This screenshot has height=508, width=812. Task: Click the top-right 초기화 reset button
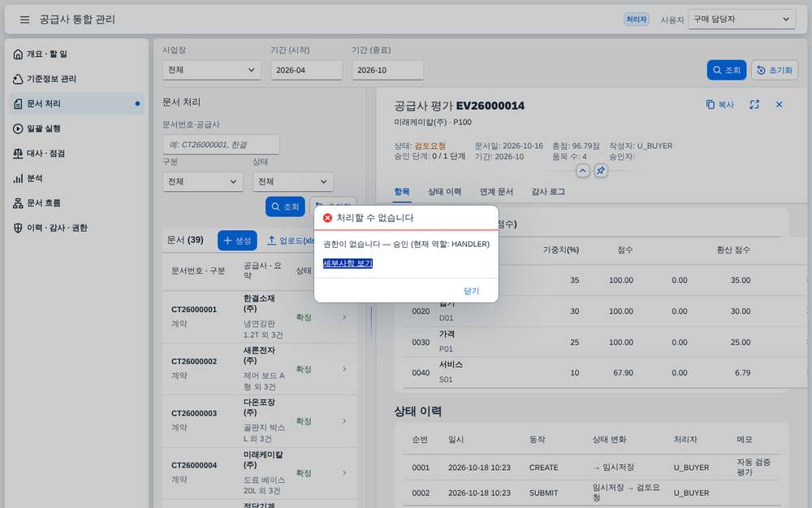point(775,70)
